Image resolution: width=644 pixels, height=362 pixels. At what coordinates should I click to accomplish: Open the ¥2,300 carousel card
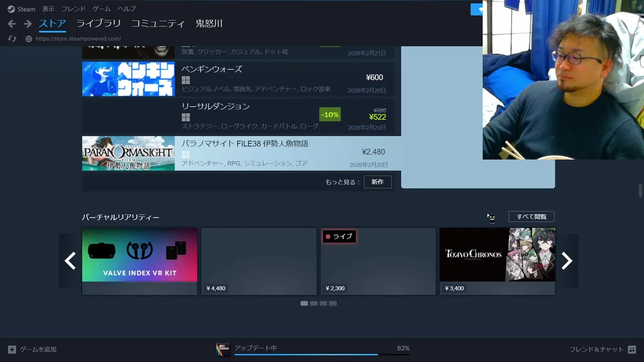pyautogui.click(x=378, y=261)
